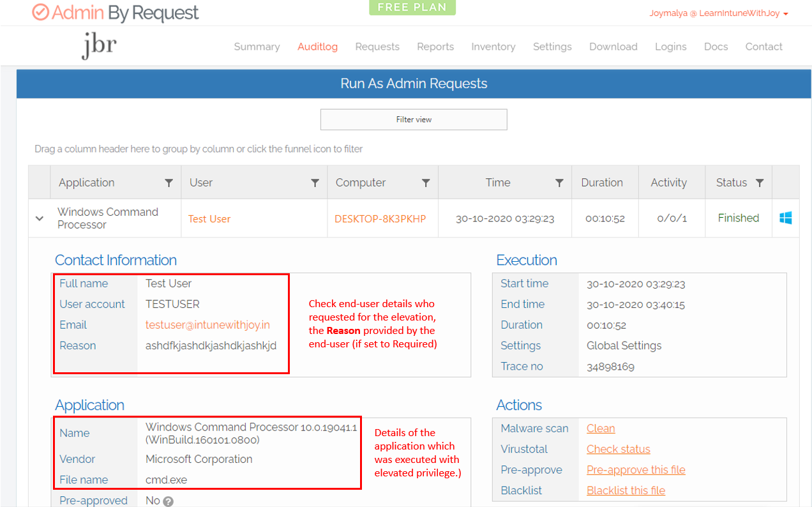Open the Contact tab
This screenshot has width=812, height=507.
click(763, 47)
